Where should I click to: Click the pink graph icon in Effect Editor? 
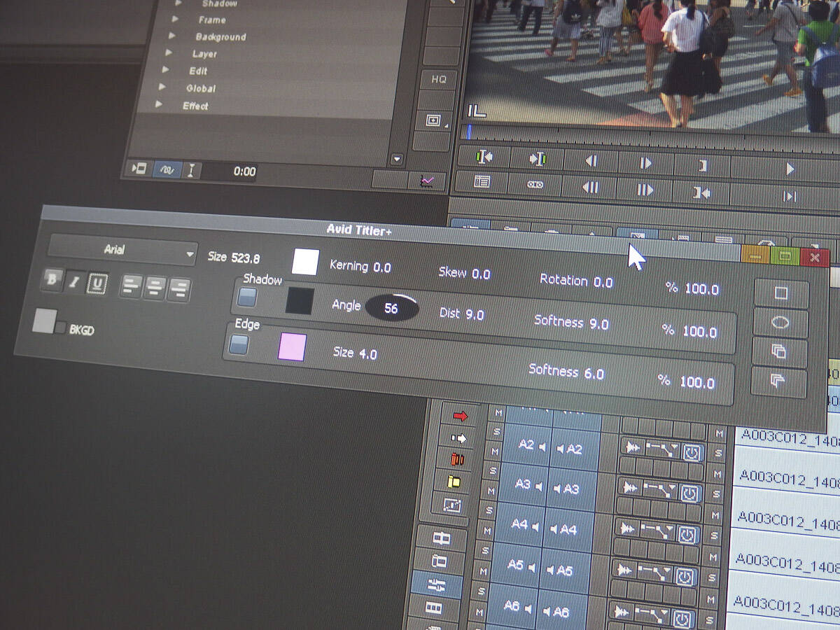coord(428,181)
